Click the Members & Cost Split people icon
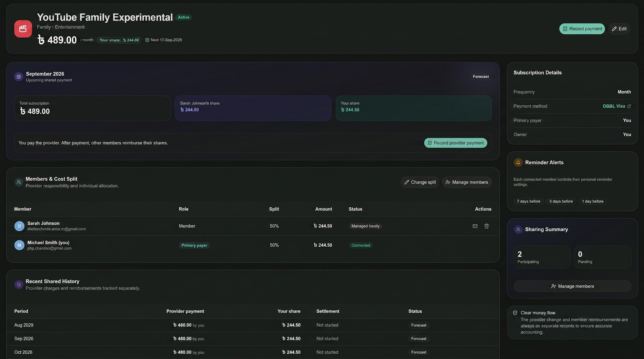644x359 pixels. click(x=18, y=182)
